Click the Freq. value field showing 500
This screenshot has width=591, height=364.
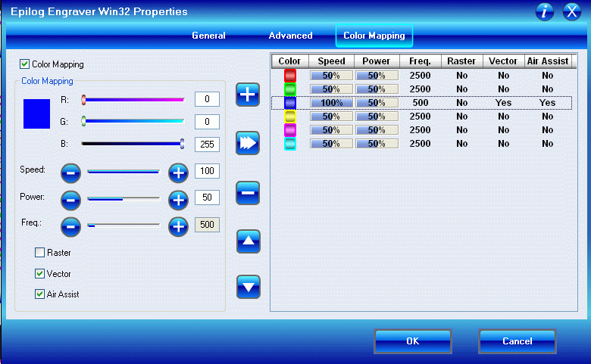[207, 225]
